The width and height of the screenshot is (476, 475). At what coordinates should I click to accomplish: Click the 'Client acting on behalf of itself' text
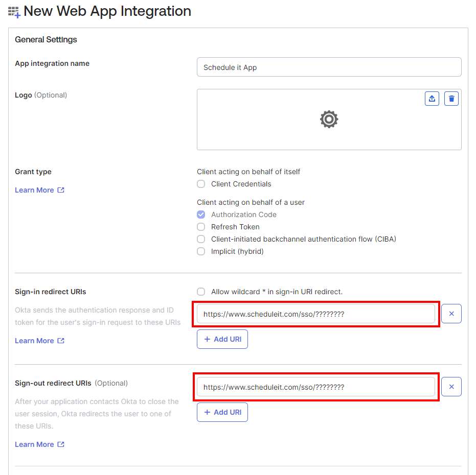tap(248, 172)
